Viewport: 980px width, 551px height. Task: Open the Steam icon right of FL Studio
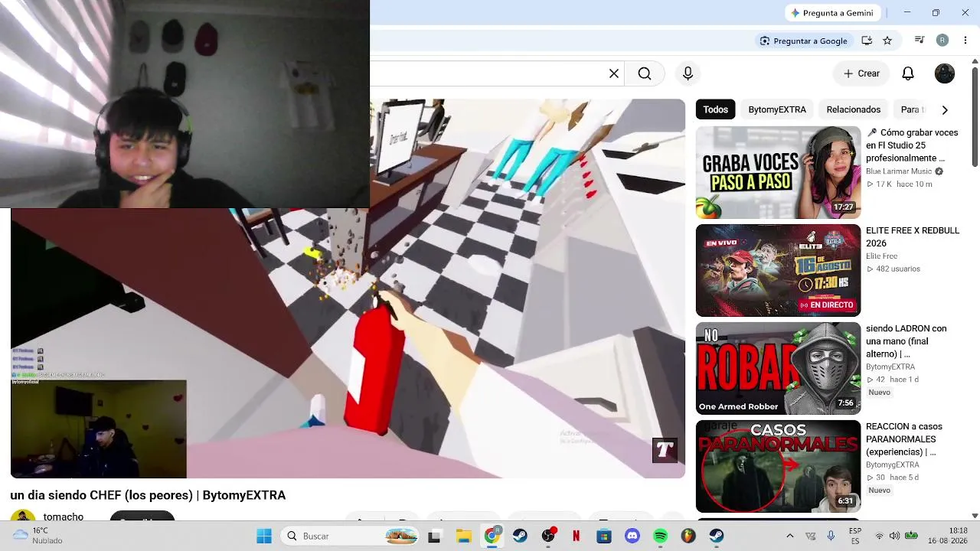click(x=717, y=536)
